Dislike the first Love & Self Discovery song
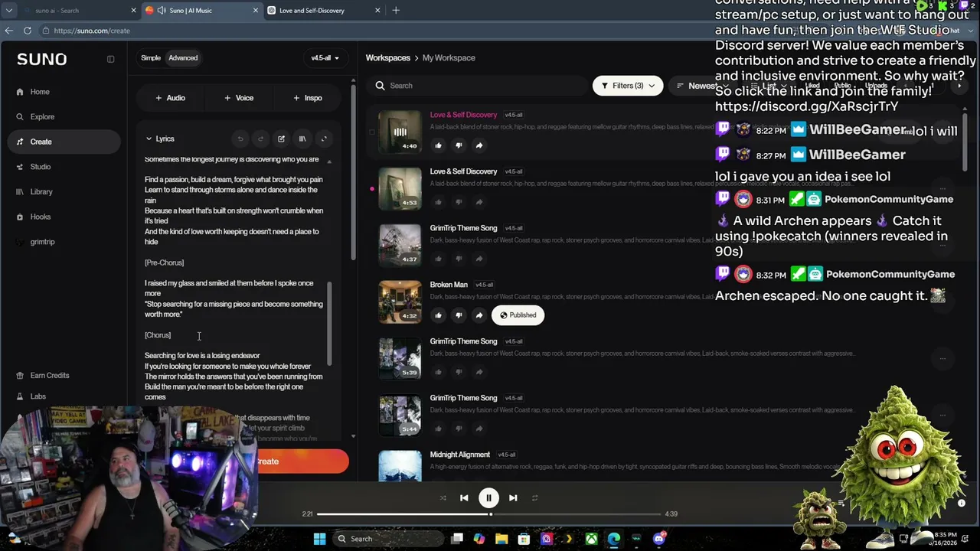Viewport: 980px width, 551px height. (x=459, y=145)
